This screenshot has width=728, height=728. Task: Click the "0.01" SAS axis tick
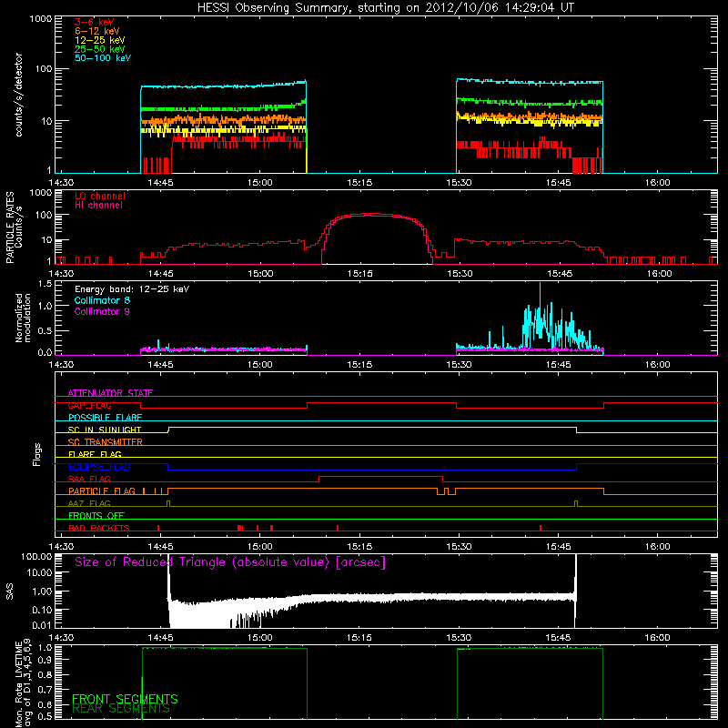tap(42, 625)
